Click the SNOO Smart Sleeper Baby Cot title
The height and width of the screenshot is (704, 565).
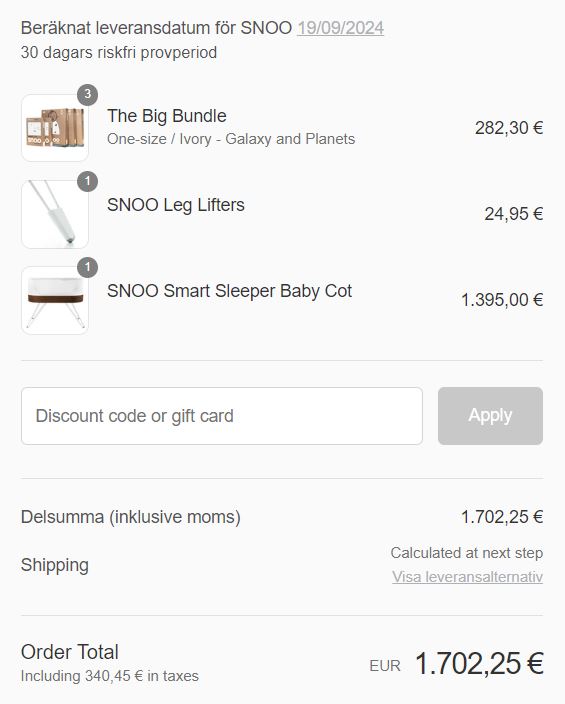click(230, 291)
